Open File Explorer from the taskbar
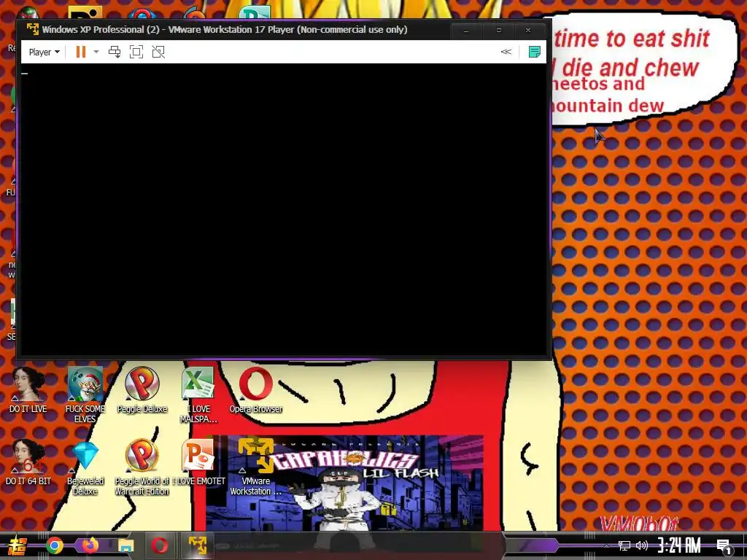The width and height of the screenshot is (747, 560). click(125, 545)
